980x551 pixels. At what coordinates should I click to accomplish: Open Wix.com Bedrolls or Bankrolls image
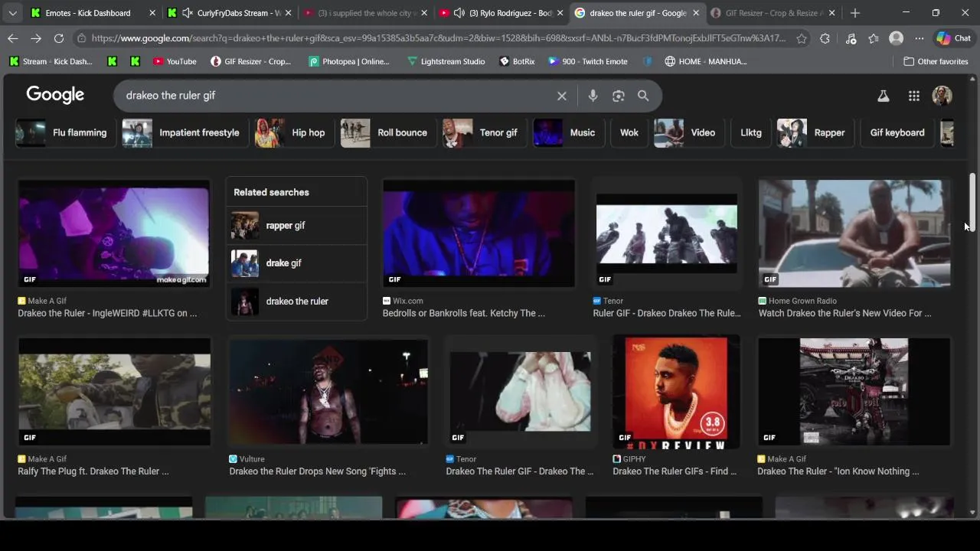click(479, 233)
